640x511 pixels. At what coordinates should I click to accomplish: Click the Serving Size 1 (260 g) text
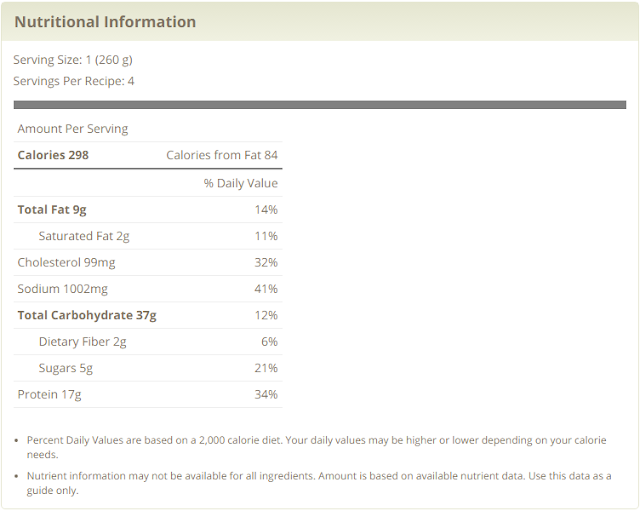73,60
